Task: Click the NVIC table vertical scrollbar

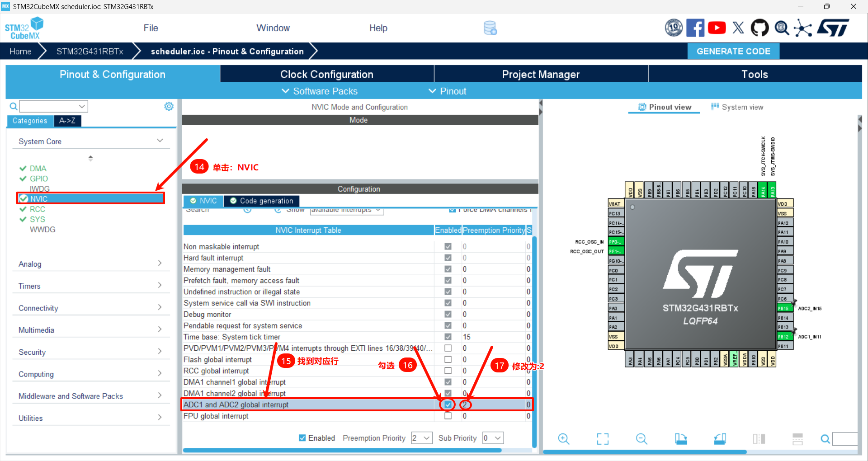Action: point(534,341)
